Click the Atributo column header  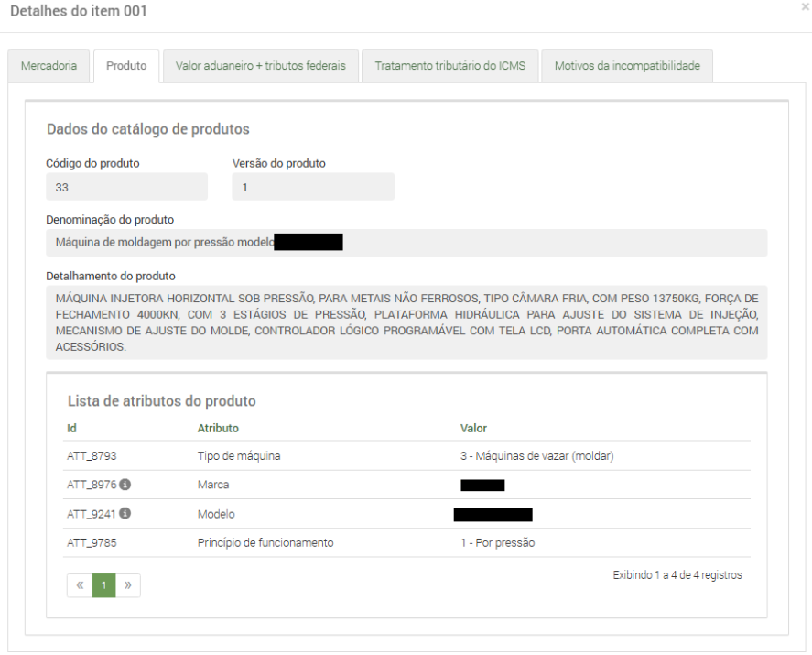coord(218,428)
